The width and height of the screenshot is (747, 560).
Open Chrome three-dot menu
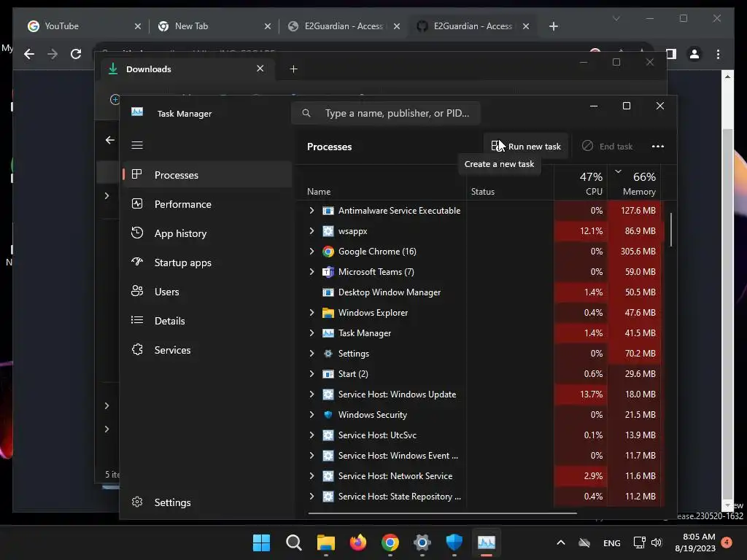[x=718, y=54]
